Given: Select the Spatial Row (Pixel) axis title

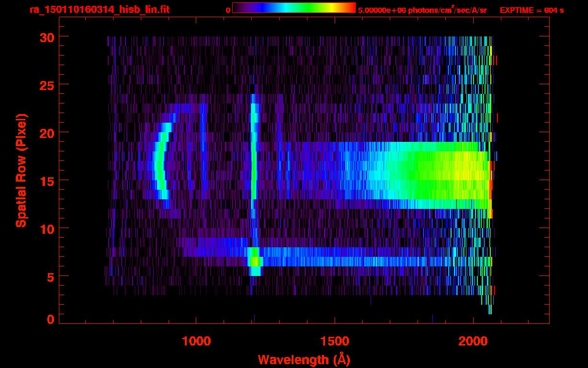Looking at the screenshot, I should 21,170.
